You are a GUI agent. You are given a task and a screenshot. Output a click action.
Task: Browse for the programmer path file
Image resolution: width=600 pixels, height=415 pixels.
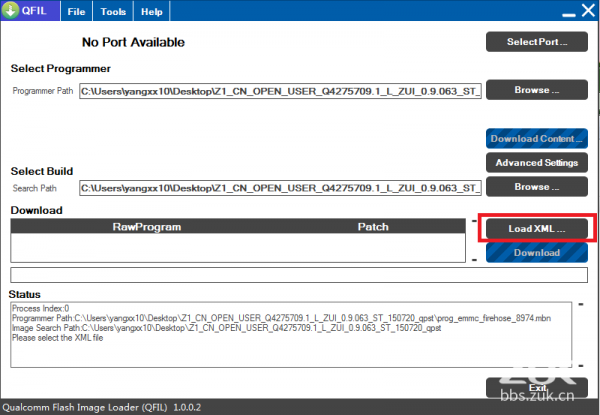point(537,90)
